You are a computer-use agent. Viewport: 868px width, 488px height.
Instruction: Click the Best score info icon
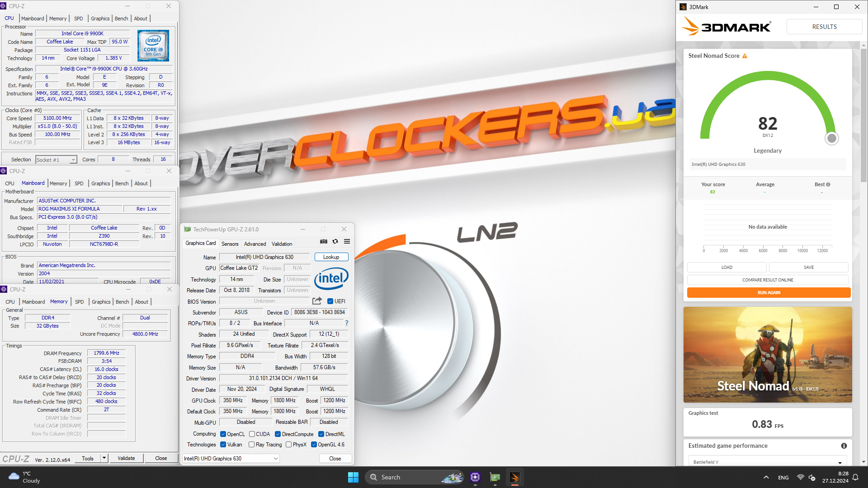tap(828, 184)
